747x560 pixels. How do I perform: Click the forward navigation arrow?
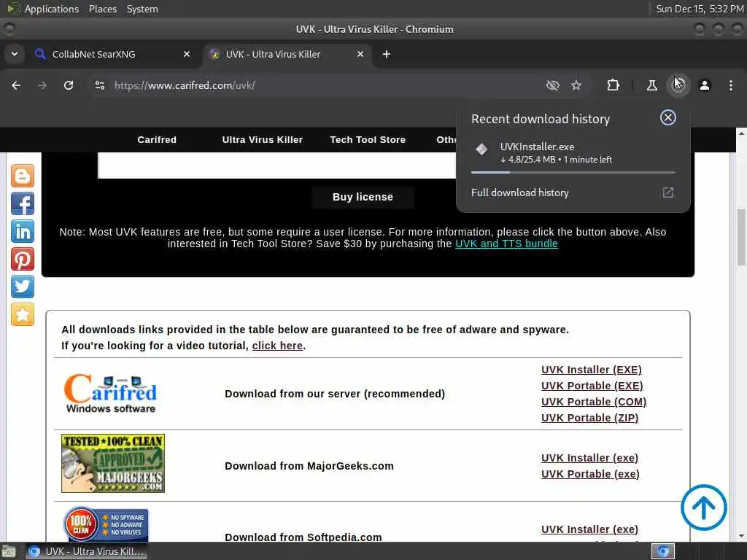tap(42, 85)
